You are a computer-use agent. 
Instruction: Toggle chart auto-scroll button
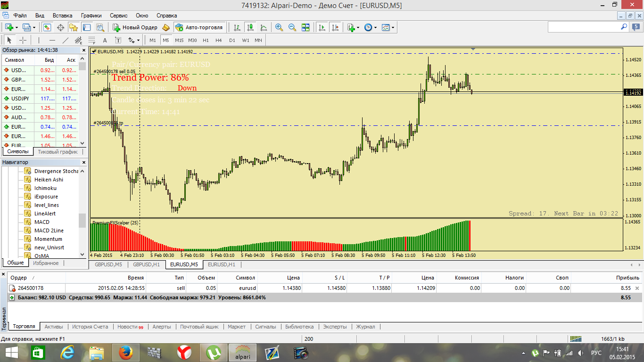(x=322, y=27)
